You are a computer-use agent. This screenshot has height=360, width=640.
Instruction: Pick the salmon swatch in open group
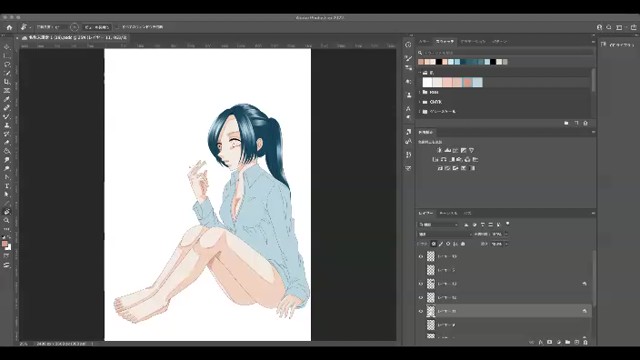(467, 82)
